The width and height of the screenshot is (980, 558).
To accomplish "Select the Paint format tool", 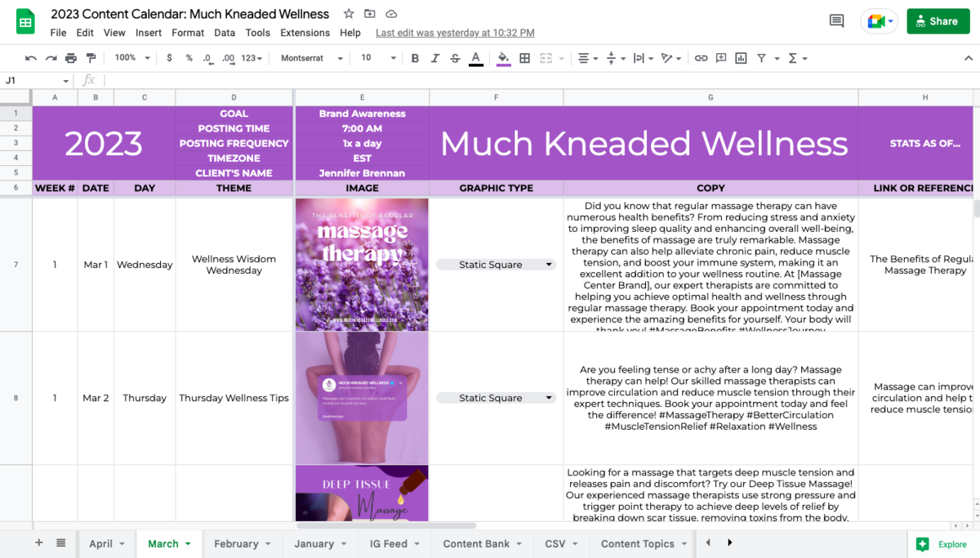I will point(91,58).
